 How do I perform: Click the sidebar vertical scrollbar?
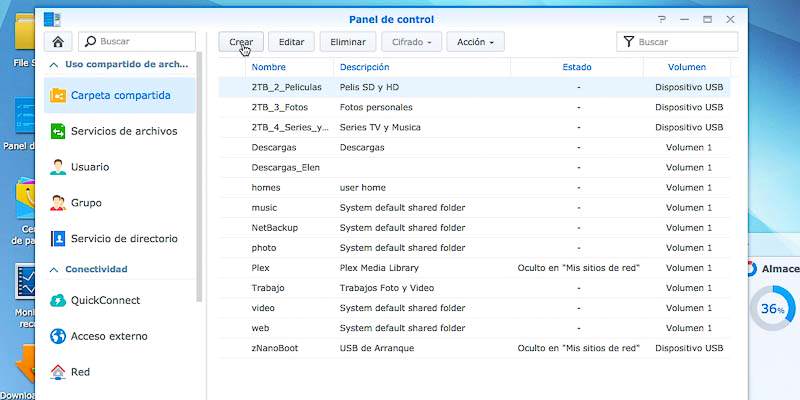tap(199, 177)
